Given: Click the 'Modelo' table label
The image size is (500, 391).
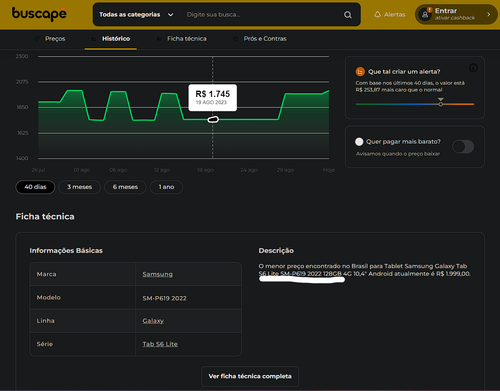Looking at the screenshot, I should (49, 297).
